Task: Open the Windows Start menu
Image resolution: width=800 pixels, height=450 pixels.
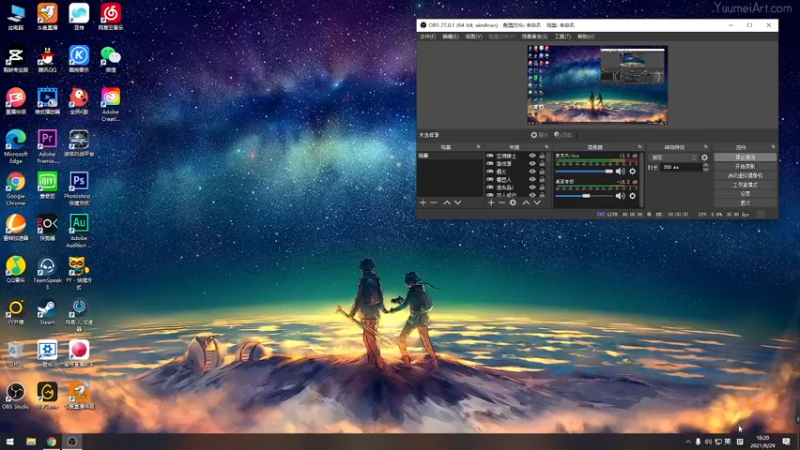Action: pyautogui.click(x=10, y=441)
